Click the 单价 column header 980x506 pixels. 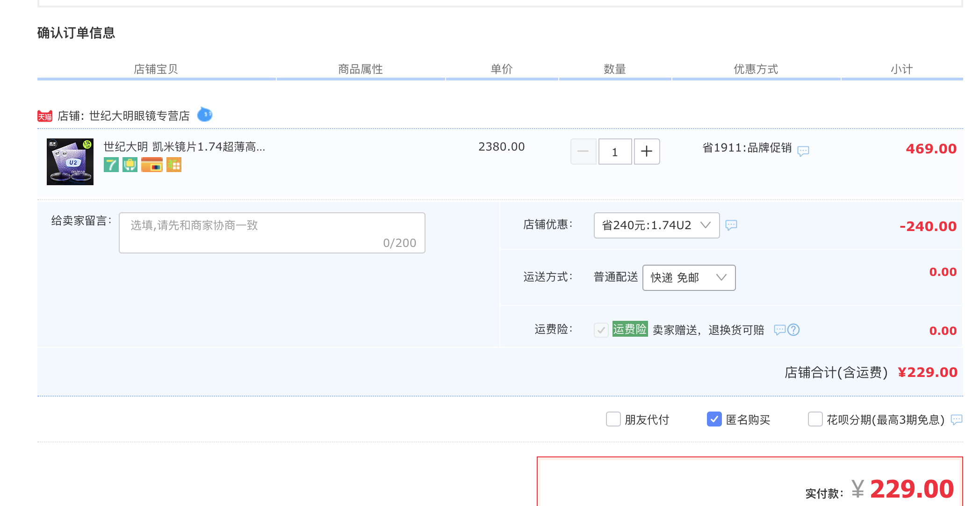(x=502, y=69)
